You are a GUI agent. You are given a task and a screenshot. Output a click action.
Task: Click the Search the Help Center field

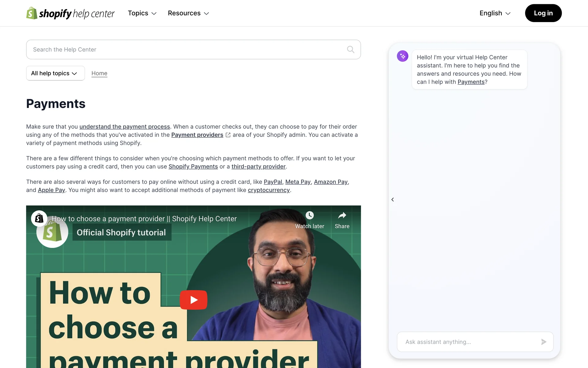pyautogui.click(x=187, y=49)
